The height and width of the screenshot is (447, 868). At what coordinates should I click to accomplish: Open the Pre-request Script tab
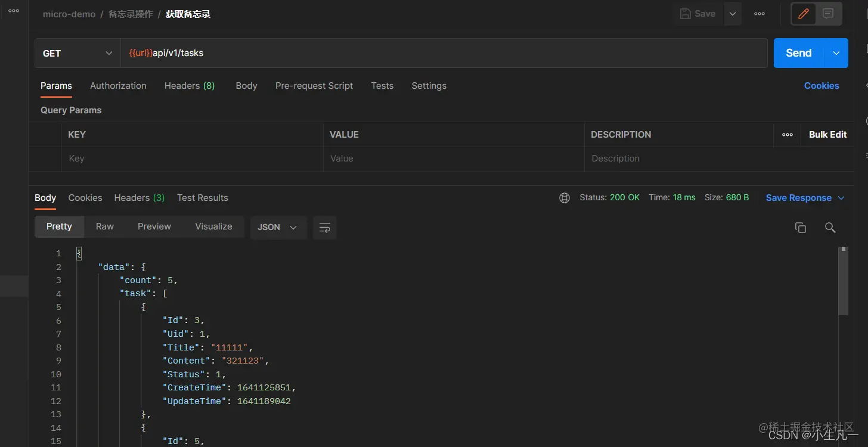(314, 86)
